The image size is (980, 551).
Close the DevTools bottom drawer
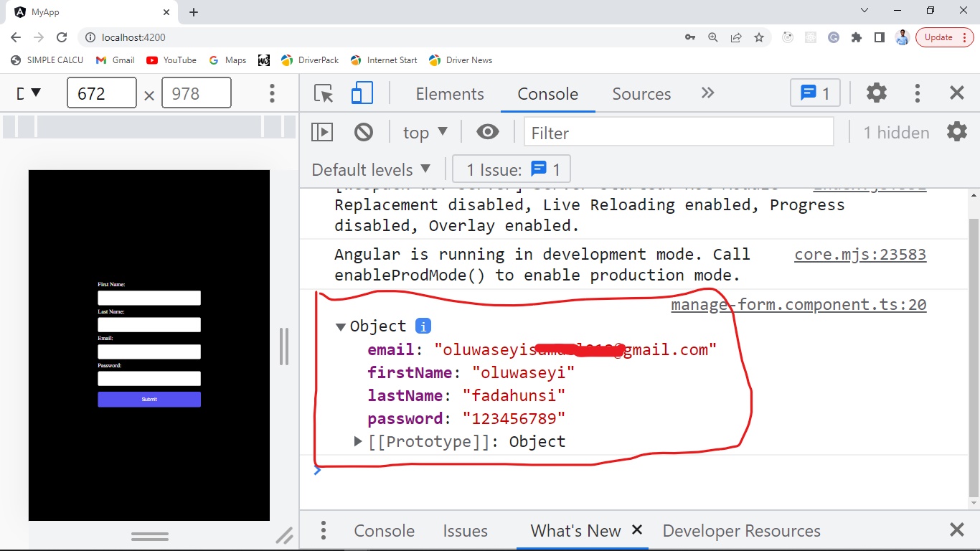pyautogui.click(x=957, y=530)
